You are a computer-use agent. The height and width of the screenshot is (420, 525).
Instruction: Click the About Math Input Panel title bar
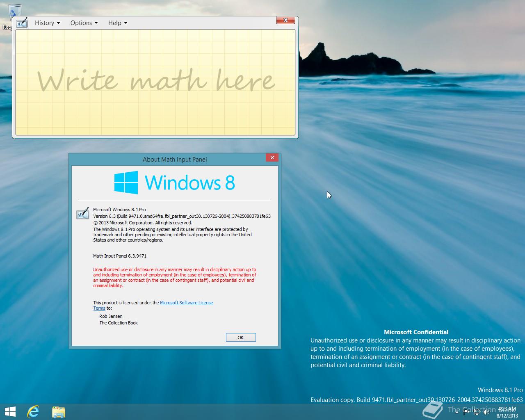[x=175, y=159]
